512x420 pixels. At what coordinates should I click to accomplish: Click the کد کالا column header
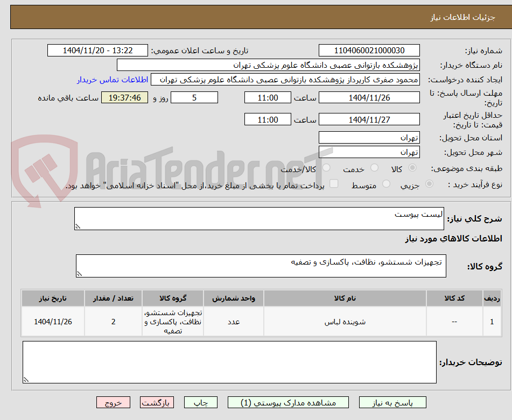click(454, 298)
